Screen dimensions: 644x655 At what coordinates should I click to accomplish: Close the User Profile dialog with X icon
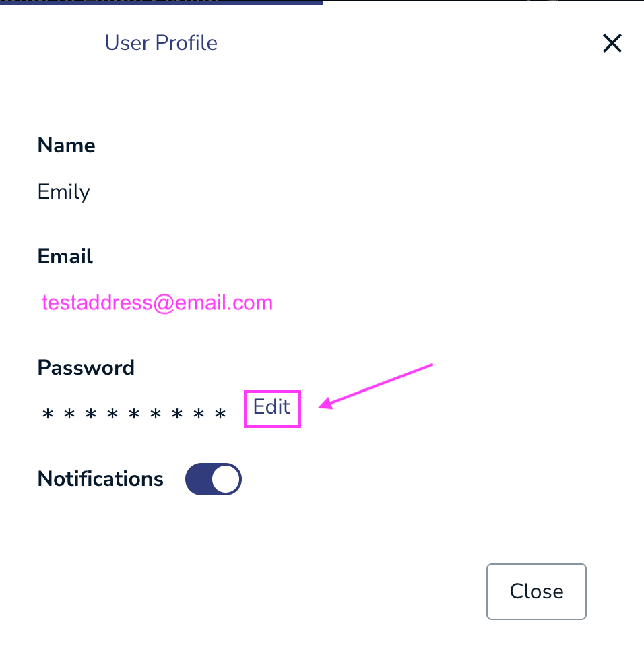click(x=612, y=44)
